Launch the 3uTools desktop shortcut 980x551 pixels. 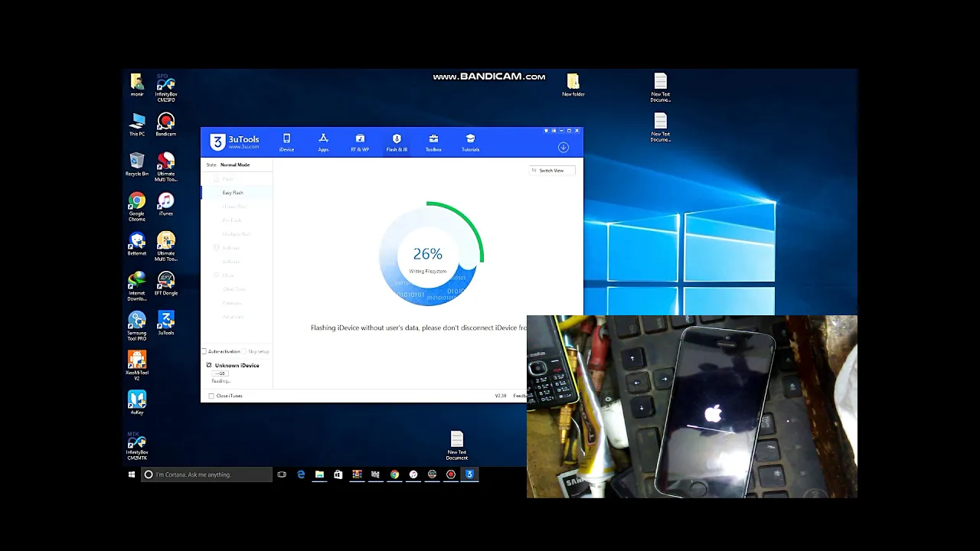(166, 324)
